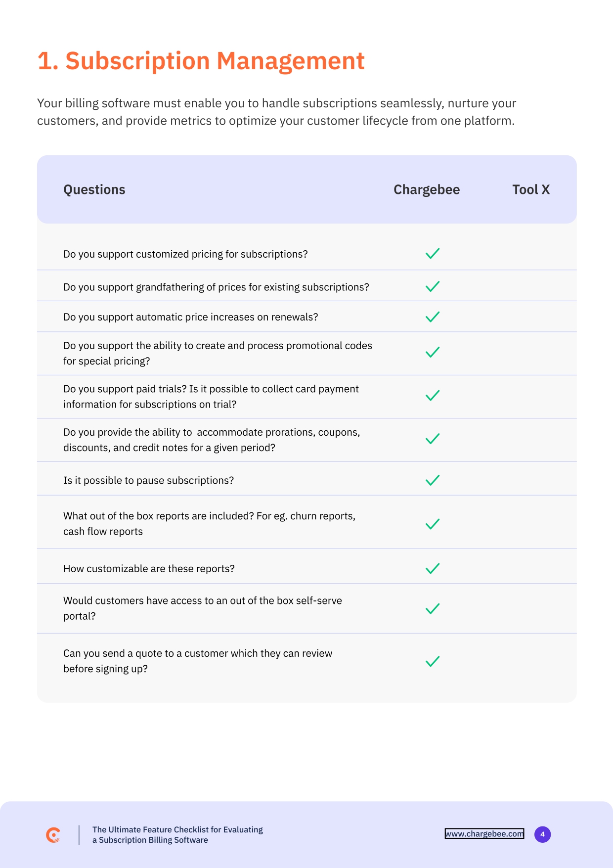Click the checkmark for customized pricing row

pyautogui.click(x=433, y=254)
